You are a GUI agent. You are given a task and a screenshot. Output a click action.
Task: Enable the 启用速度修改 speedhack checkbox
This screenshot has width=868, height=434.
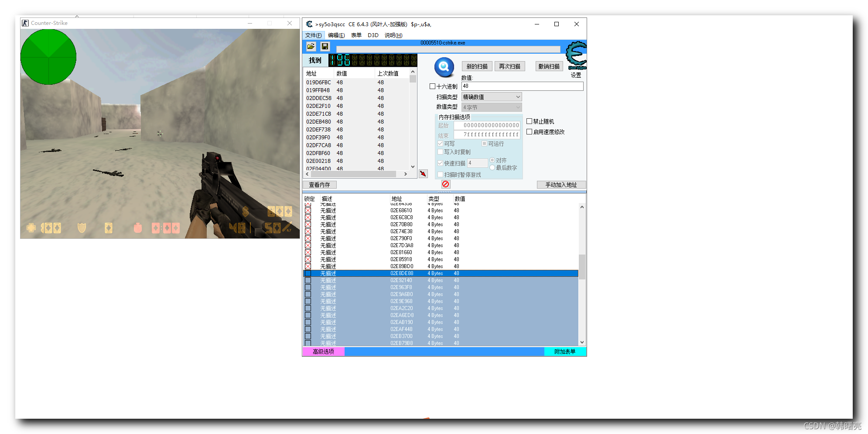pos(530,132)
